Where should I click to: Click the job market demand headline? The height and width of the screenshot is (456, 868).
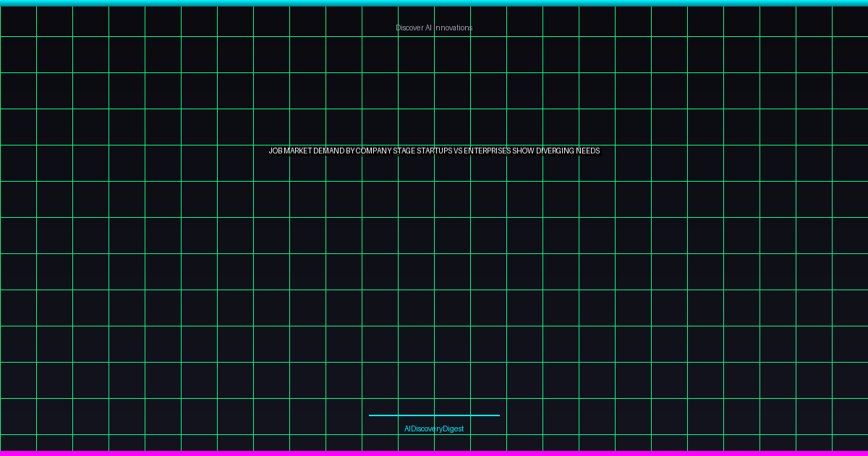434,151
